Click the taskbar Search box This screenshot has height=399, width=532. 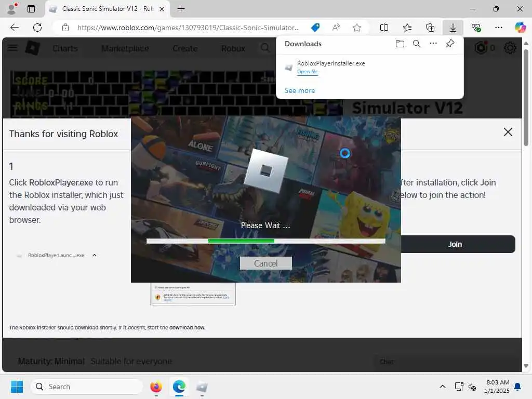click(x=87, y=387)
